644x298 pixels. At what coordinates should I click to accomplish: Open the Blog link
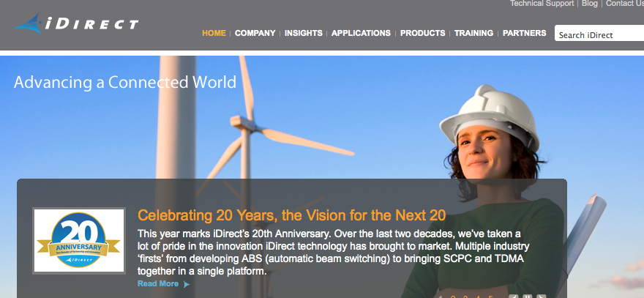coord(589,3)
